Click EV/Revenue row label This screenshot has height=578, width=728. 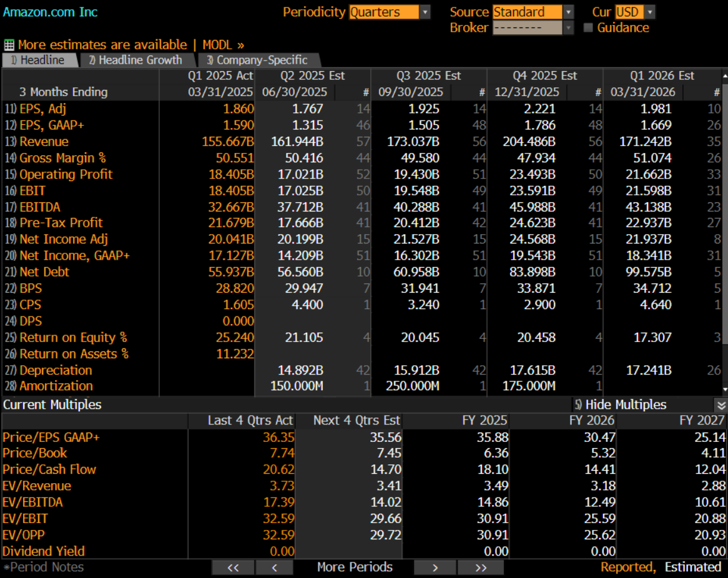pos(37,486)
